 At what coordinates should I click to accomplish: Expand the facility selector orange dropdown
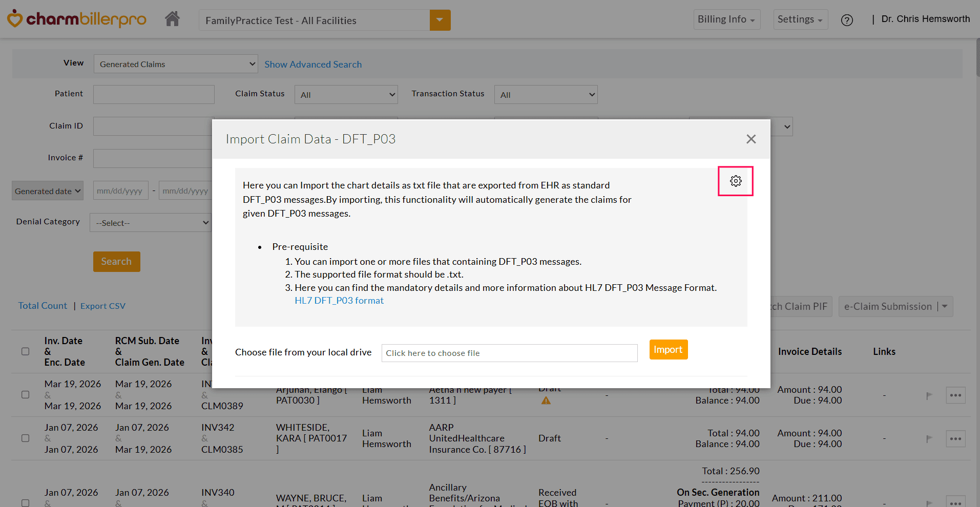440,20
